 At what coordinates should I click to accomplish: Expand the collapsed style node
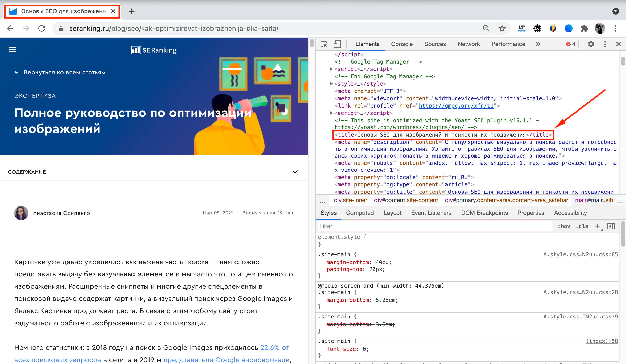coord(331,84)
